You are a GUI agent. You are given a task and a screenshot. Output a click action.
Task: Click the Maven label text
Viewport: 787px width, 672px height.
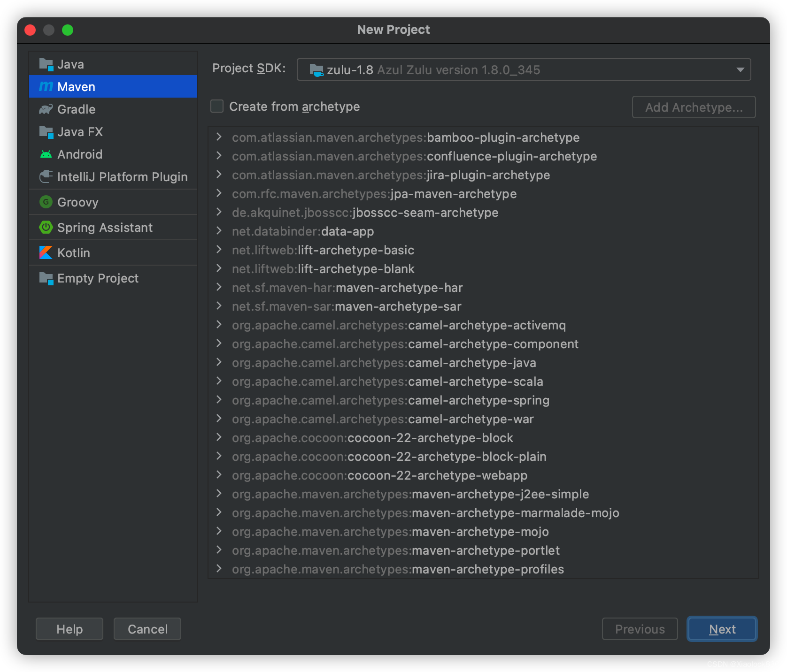76,87
